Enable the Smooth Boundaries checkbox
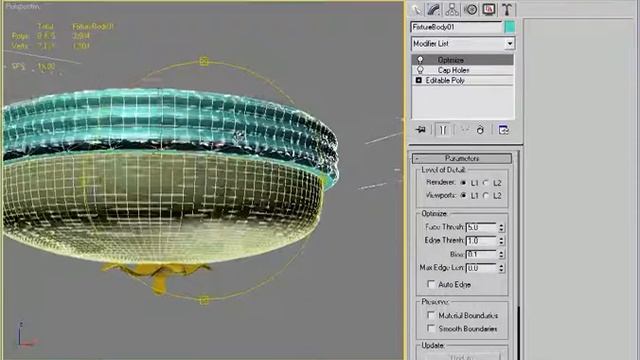640x360 pixels. pos(431,328)
